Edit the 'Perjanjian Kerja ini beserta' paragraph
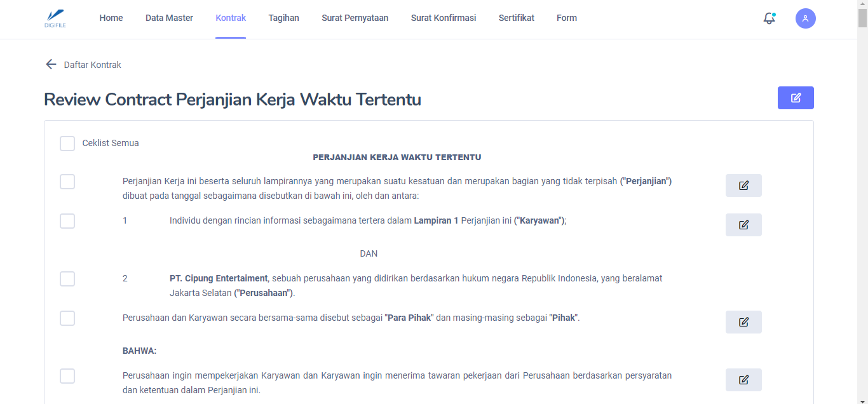868x404 pixels. tap(743, 185)
